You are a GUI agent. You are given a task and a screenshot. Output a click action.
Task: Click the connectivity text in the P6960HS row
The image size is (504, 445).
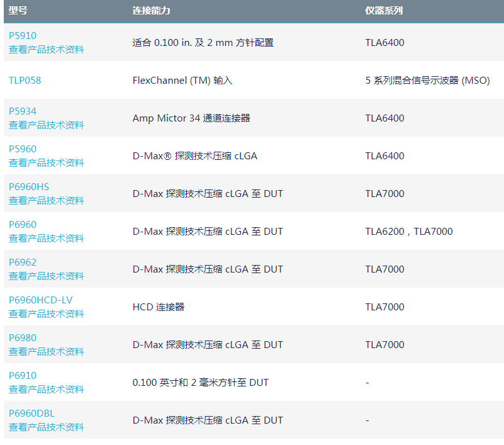tap(208, 194)
